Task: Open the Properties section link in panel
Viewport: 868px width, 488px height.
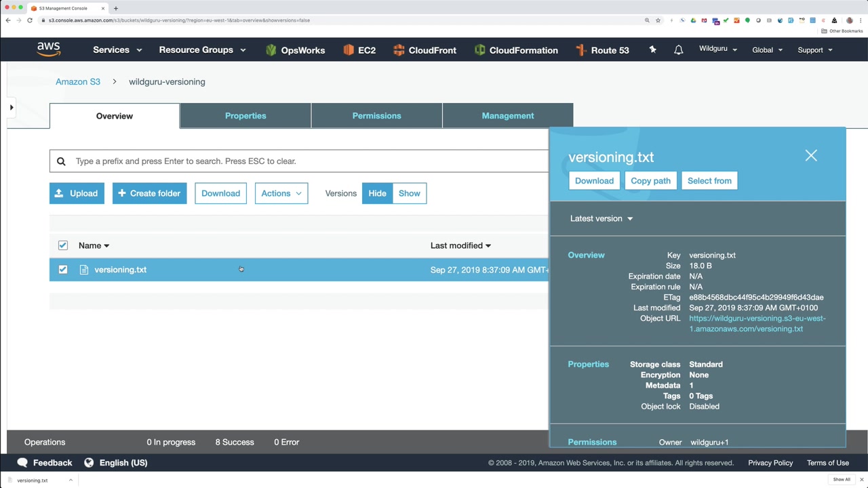Action: pos(588,365)
